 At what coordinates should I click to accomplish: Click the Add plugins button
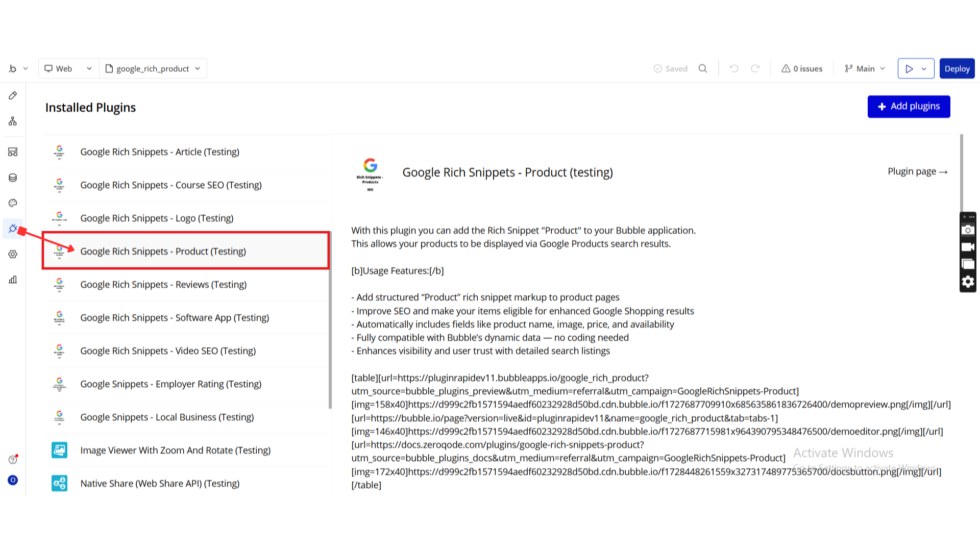909,107
